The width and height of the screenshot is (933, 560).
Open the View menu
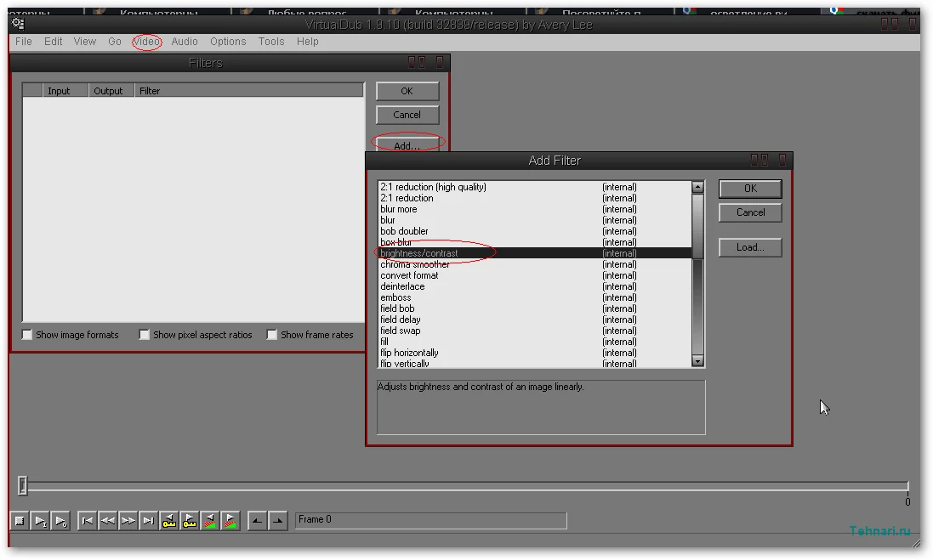tap(84, 42)
